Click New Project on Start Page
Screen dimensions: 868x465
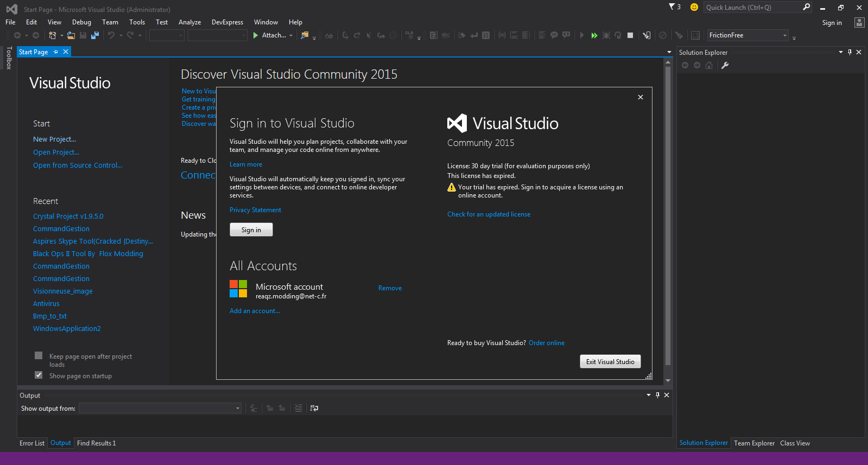coord(54,139)
